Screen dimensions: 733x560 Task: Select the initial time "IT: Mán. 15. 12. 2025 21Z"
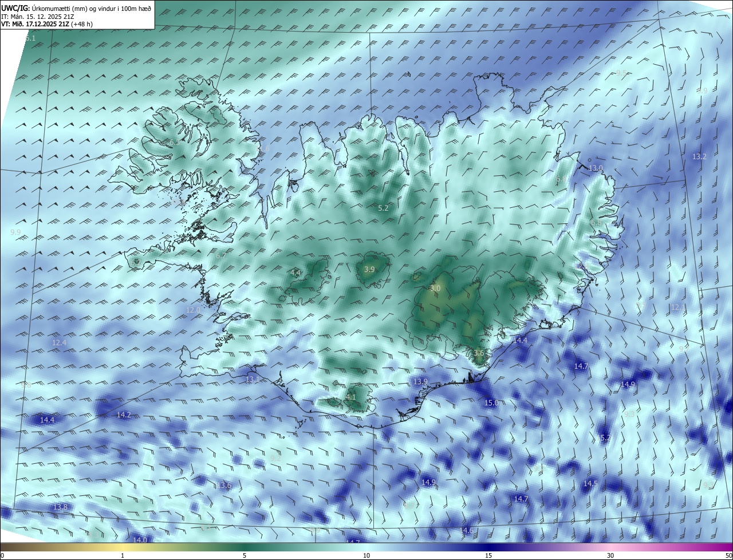click(x=38, y=17)
